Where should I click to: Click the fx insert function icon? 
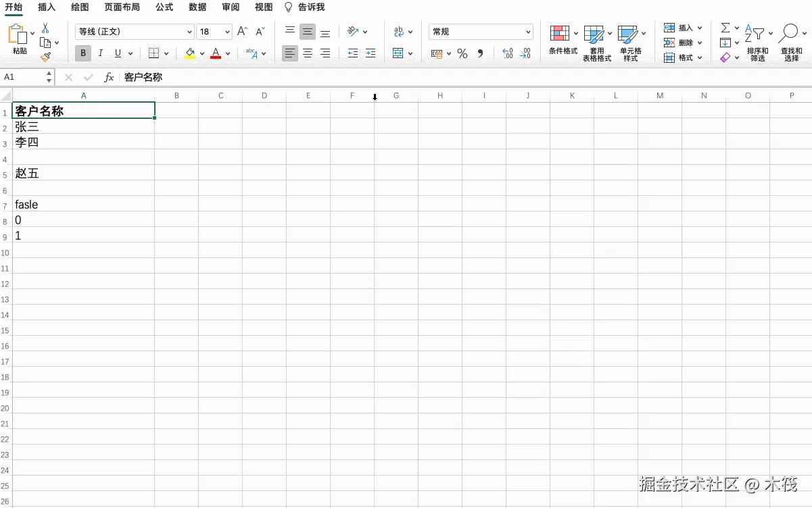point(109,78)
